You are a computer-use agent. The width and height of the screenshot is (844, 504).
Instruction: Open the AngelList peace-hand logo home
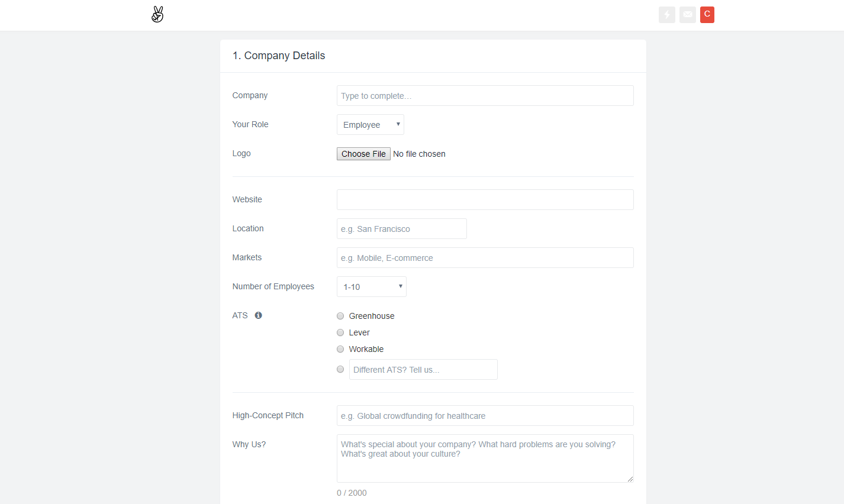(157, 15)
